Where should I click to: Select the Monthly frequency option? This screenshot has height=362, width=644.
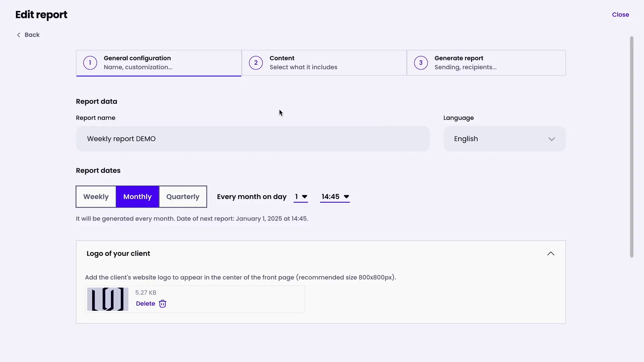coord(138,197)
